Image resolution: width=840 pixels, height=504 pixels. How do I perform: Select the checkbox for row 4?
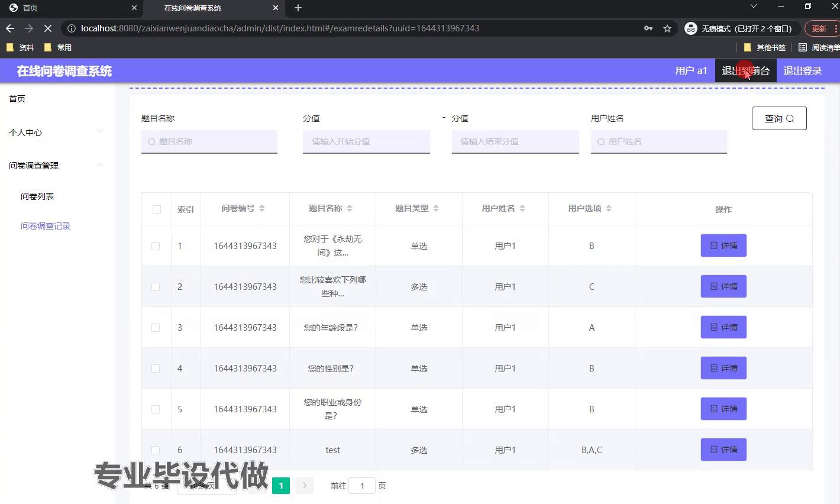pos(156,369)
